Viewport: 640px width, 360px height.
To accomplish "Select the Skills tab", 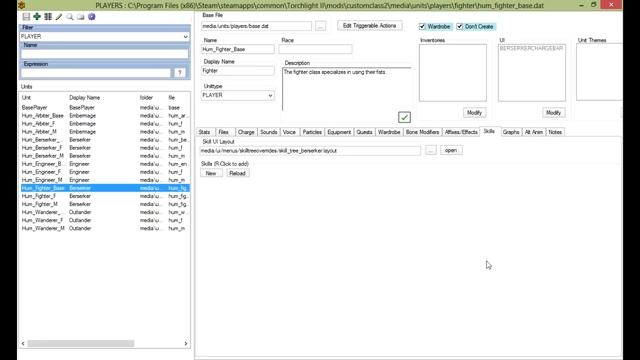I will (489, 131).
